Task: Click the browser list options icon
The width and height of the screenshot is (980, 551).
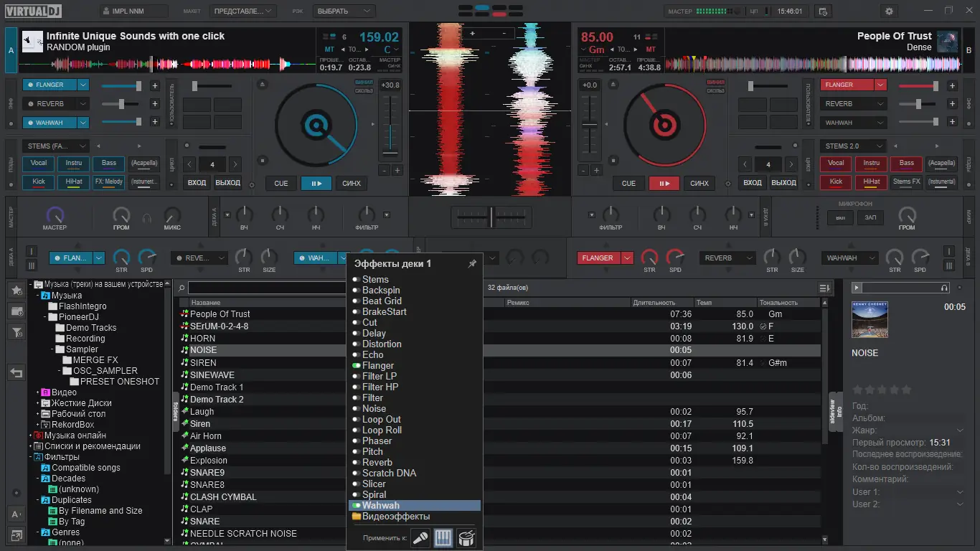Action: pos(825,288)
